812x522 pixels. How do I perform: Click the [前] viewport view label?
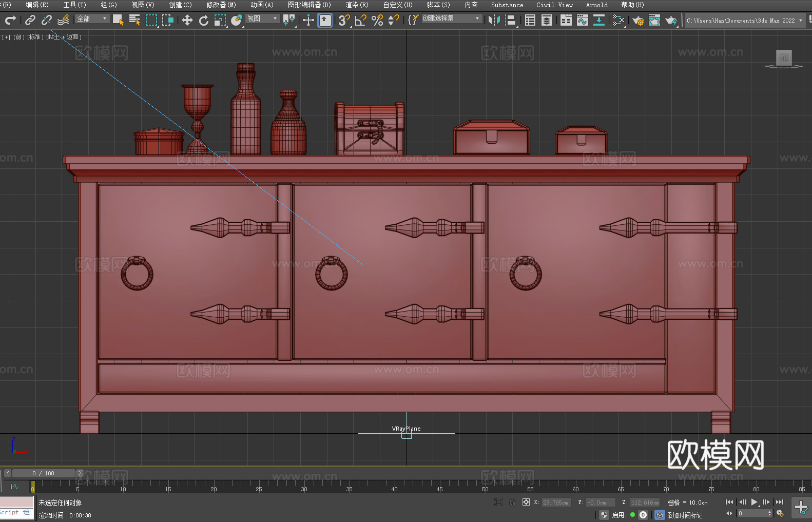[18, 37]
